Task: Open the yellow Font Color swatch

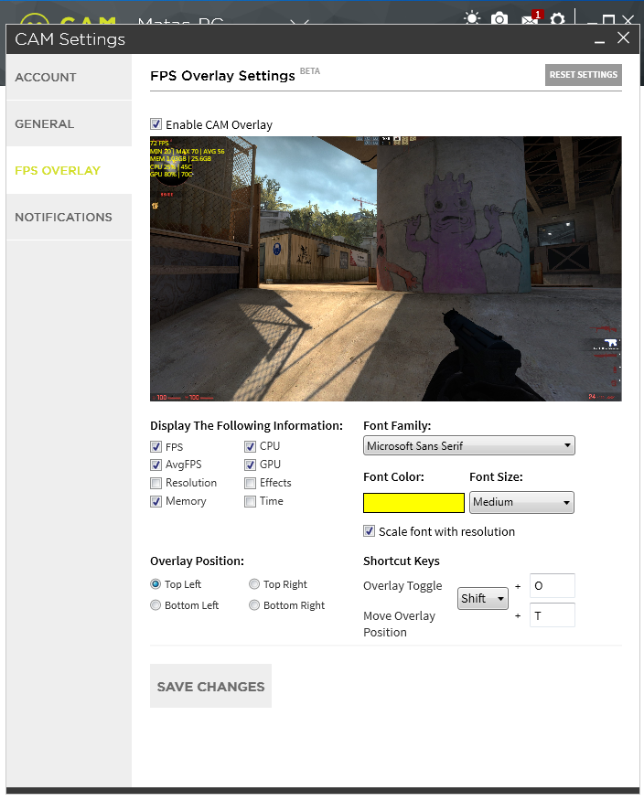Action: click(x=413, y=503)
